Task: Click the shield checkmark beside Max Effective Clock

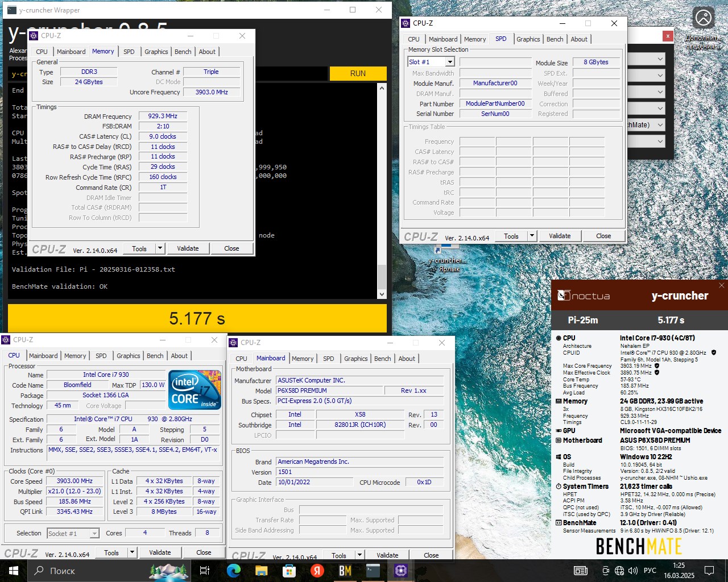Action: pos(657,373)
